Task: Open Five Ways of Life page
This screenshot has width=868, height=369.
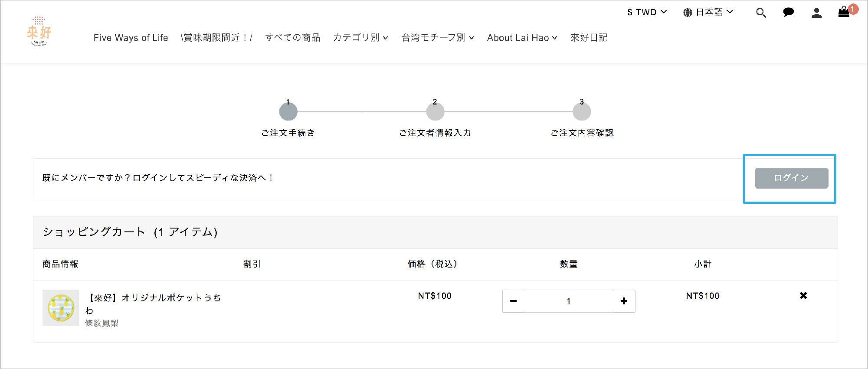Action: tap(131, 38)
